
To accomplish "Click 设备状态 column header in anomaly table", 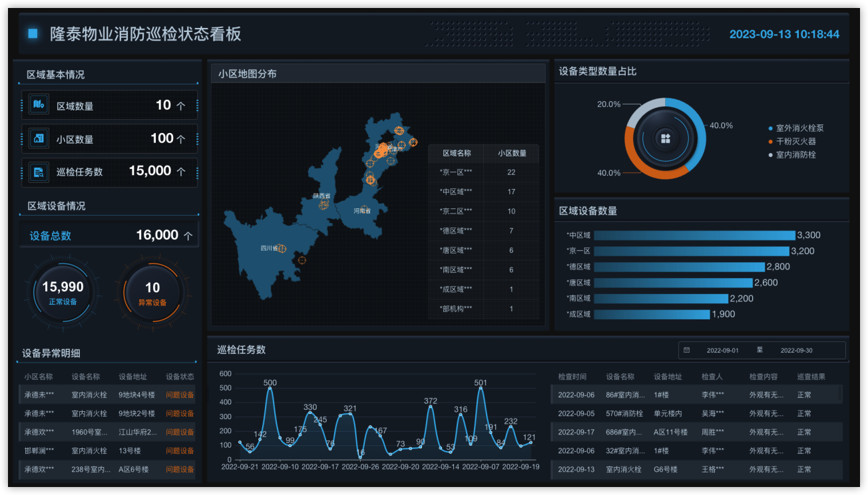I will pos(180,377).
